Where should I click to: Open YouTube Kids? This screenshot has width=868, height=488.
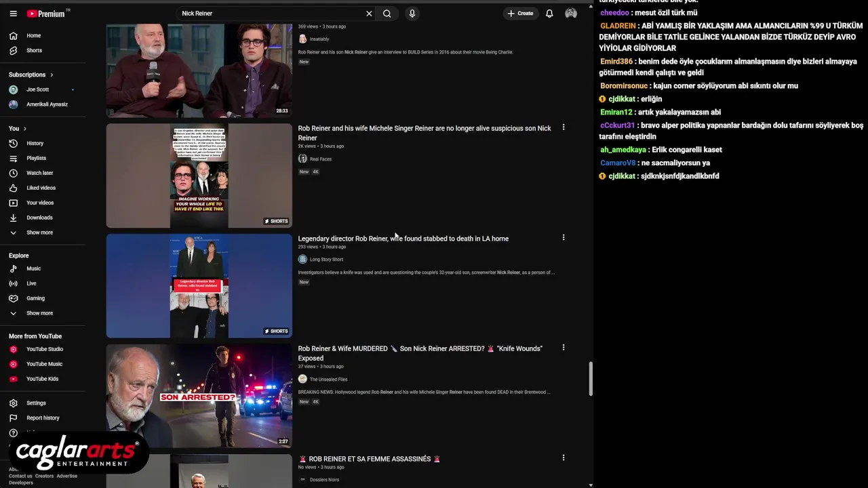pos(43,379)
